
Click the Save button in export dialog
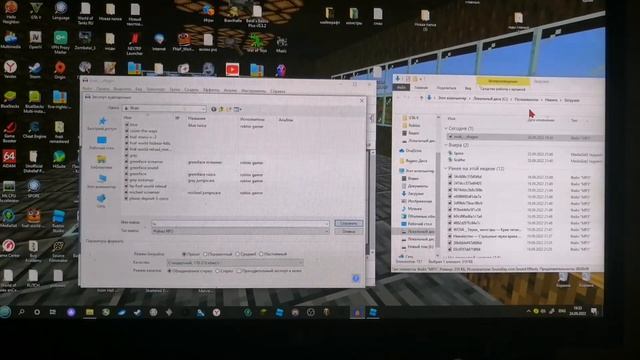tap(348, 223)
